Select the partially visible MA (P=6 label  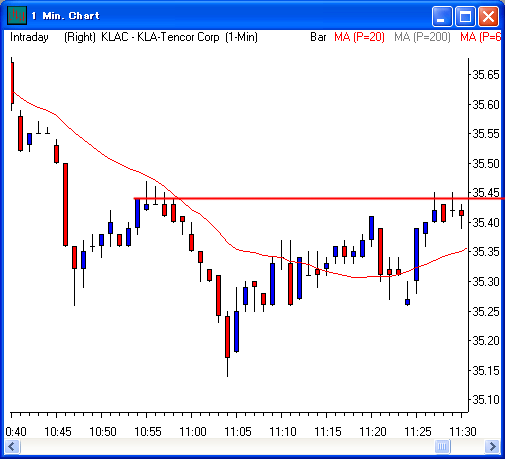coord(480,37)
